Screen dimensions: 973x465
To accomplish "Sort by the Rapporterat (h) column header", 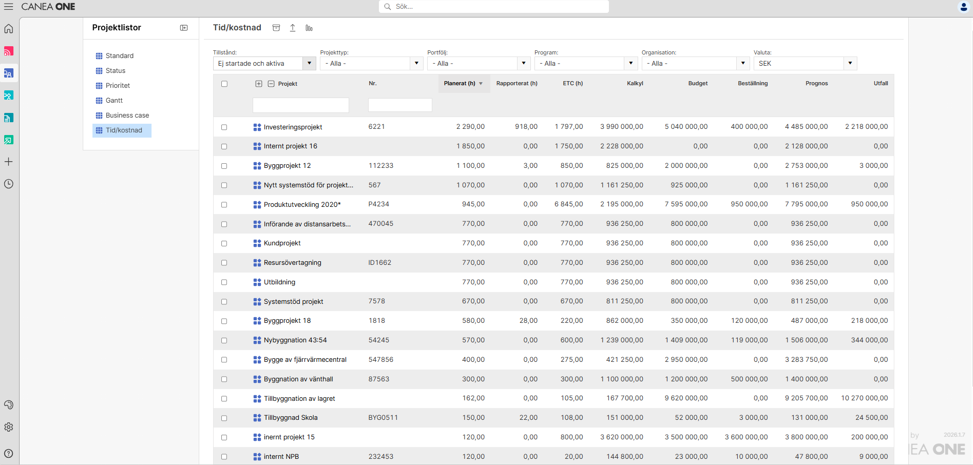I will (517, 84).
